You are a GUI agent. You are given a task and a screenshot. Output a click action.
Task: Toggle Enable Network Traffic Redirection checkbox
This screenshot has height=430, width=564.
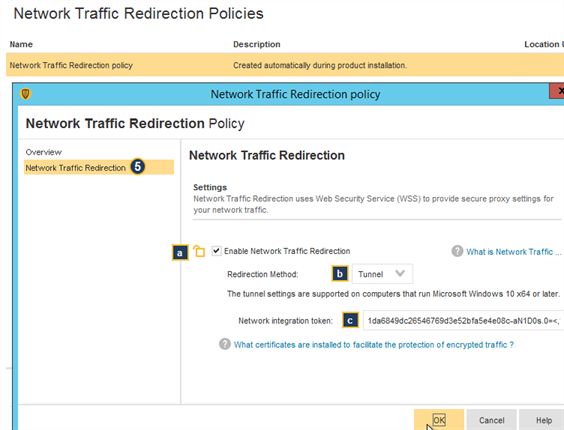tap(216, 250)
